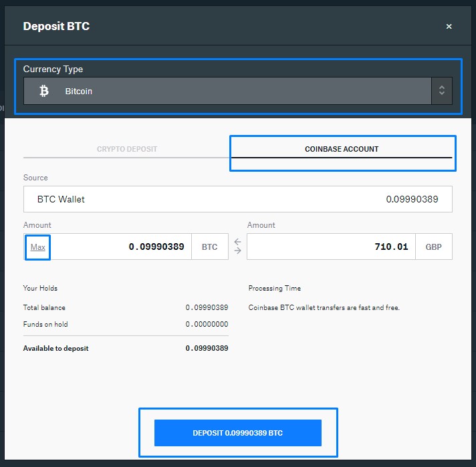Image resolution: width=476 pixels, height=467 pixels.
Task: Click the GBP currency unit label
Action: pos(433,247)
